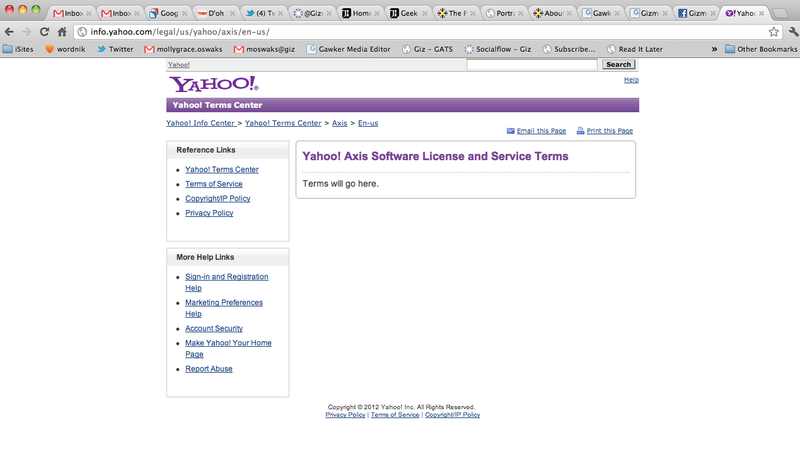
Task: Open the wordnik bookmark
Action: [65, 49]
